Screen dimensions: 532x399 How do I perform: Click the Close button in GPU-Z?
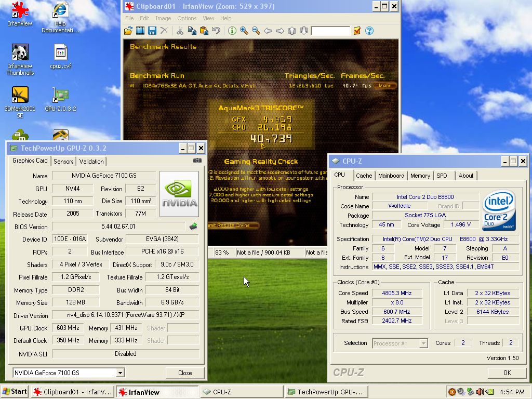coord(185,373)
